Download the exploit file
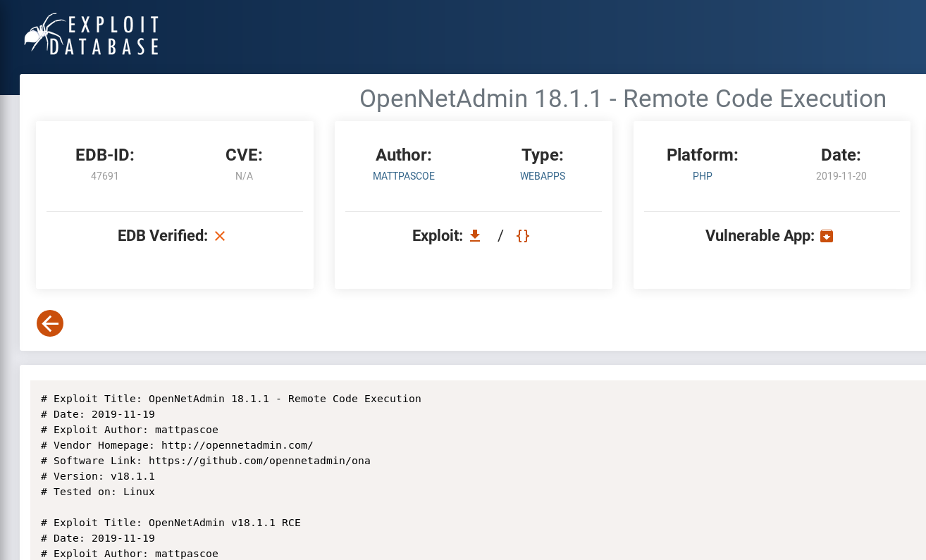This screenshot has width=926, height=560. pyautogui.click(x=475, y=235)
